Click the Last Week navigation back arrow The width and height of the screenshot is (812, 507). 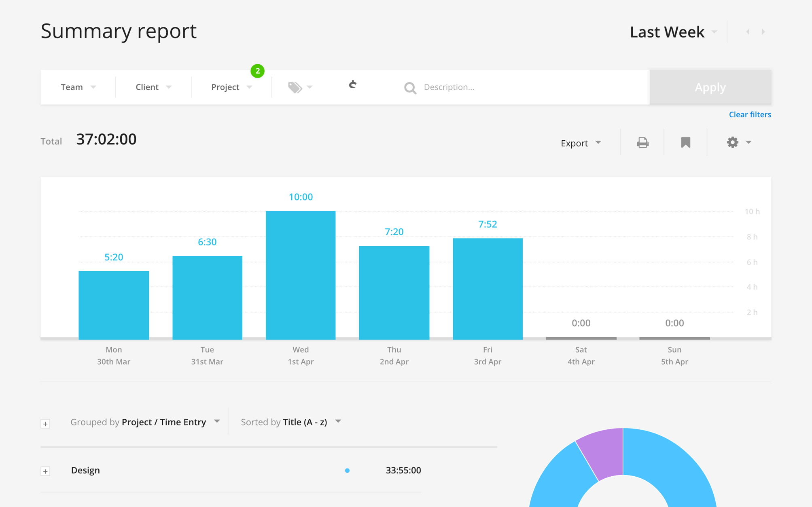(x=748, y=32)
